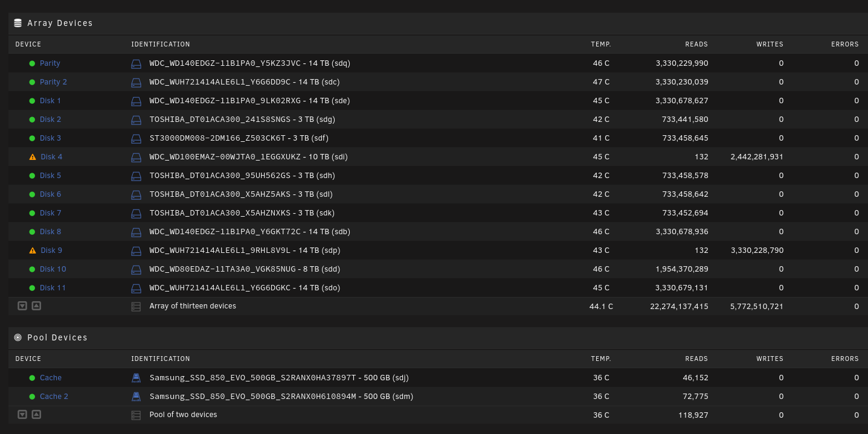Click the green status dot beside Disk 10
868x434 pixels.
click(32, 269)
